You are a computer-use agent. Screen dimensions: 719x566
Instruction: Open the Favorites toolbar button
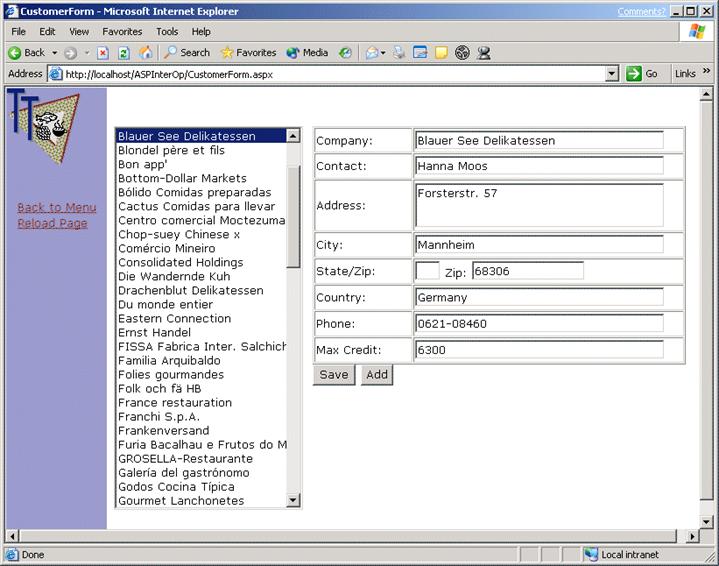click(x=248, y=53)
